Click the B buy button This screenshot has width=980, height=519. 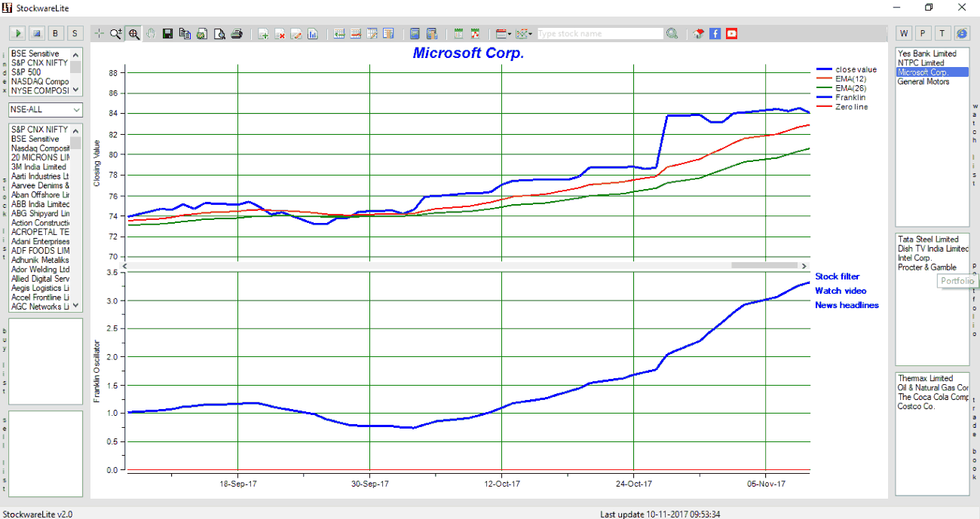tap(55, 33)
